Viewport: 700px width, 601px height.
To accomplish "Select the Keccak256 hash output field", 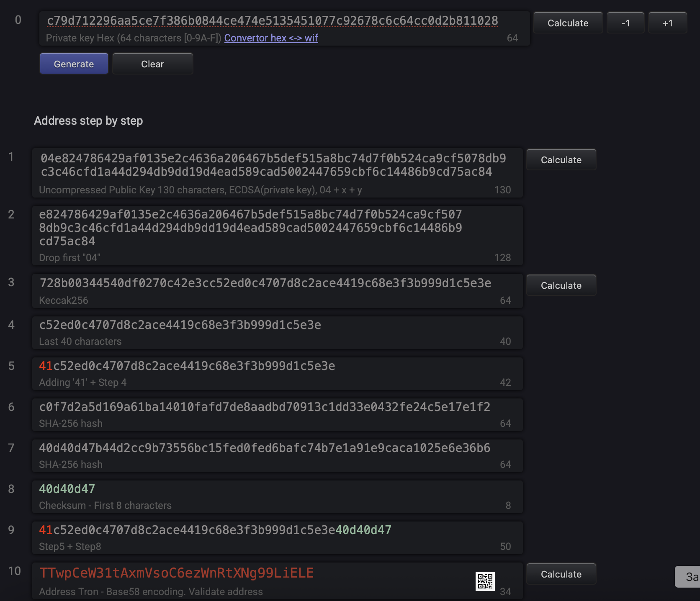I will click(x=278, y=291).
